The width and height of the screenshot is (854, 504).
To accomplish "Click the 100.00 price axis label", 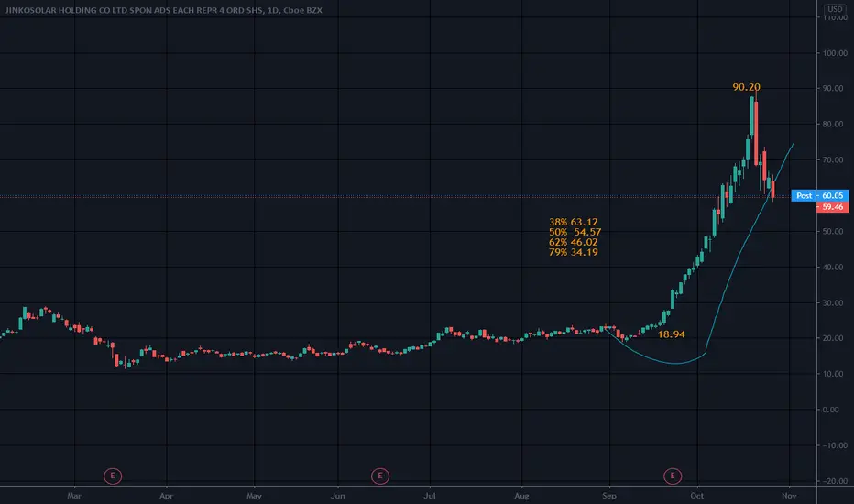I will pyautogui.click(x=835, y=53).
